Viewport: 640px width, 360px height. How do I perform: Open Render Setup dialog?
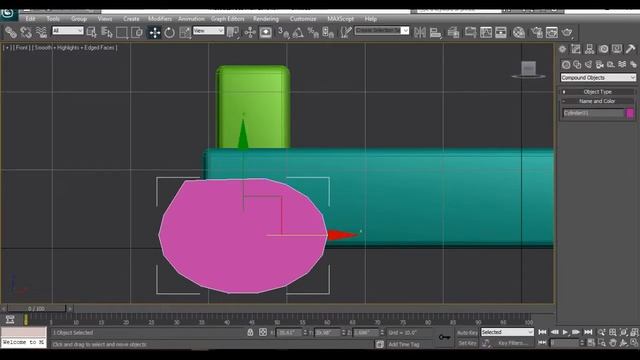pos(536,32)
